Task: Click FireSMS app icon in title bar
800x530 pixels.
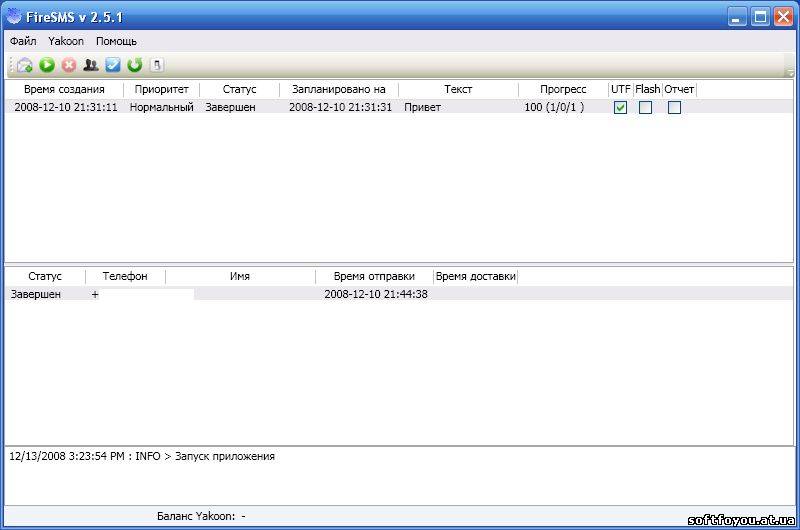Action: (x=14, y=16)
